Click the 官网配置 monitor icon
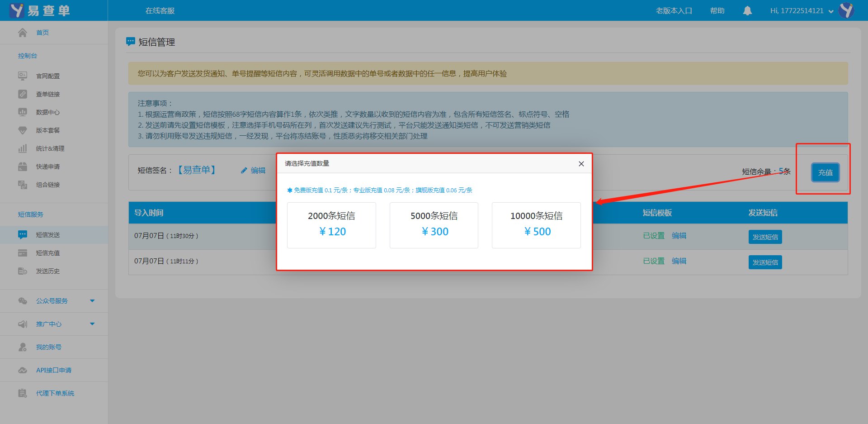 23,76
